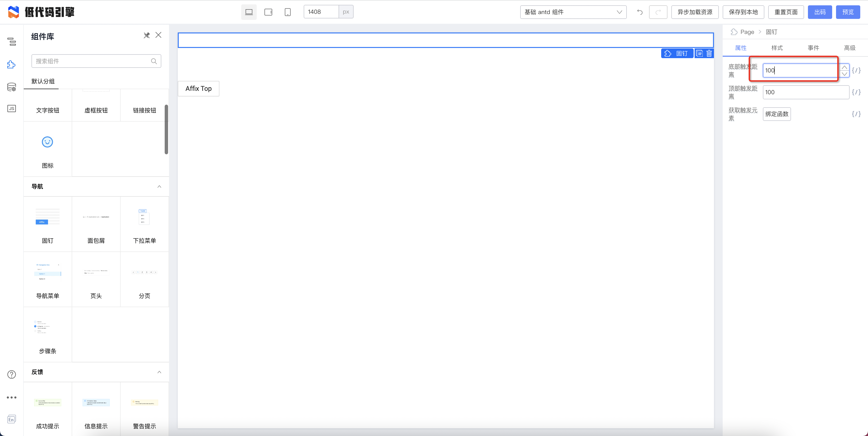
Task: Switch to tablet canvas preview
Action: click(x=268, y=12)
